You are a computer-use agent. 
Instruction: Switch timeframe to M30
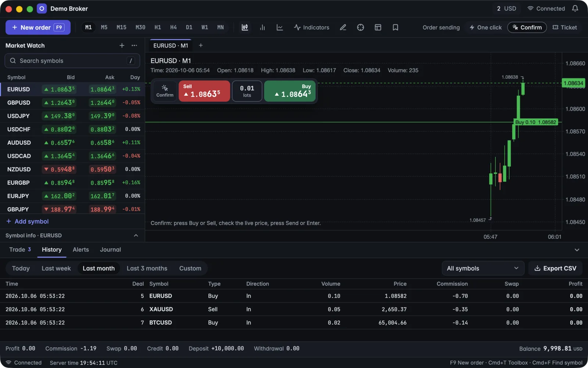click(140, 27)
